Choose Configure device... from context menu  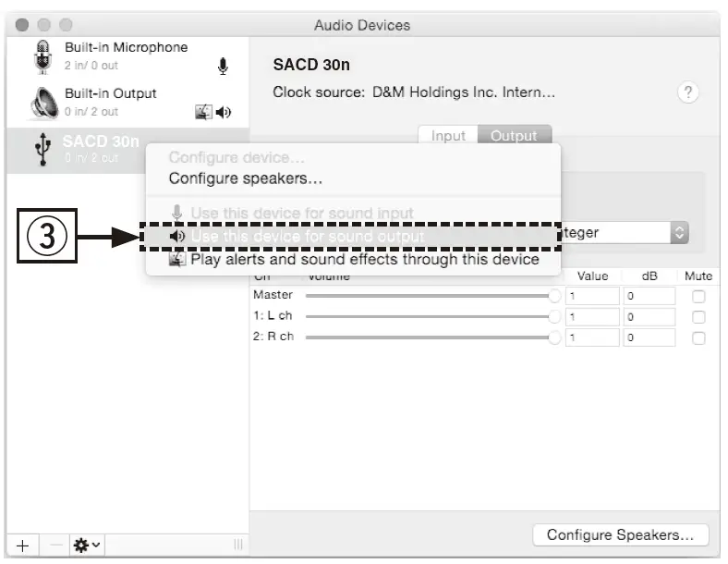click(237, 157)
